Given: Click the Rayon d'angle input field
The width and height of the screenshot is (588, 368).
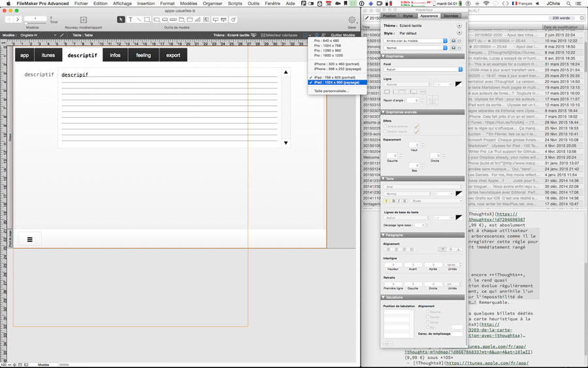Looking at the screenshot, I should pyautogui.click(x=412, y=100).
